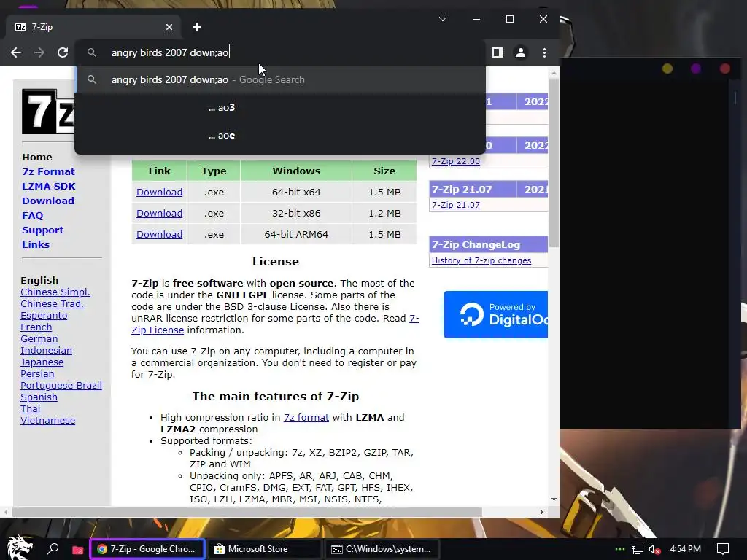Click the 7-Zip logo image

pos(47,112)
